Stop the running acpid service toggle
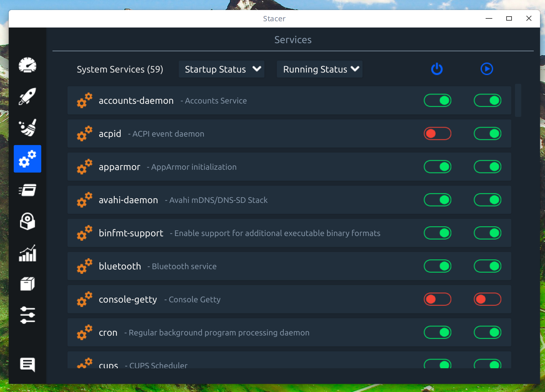545x392 pixels. 487,133
